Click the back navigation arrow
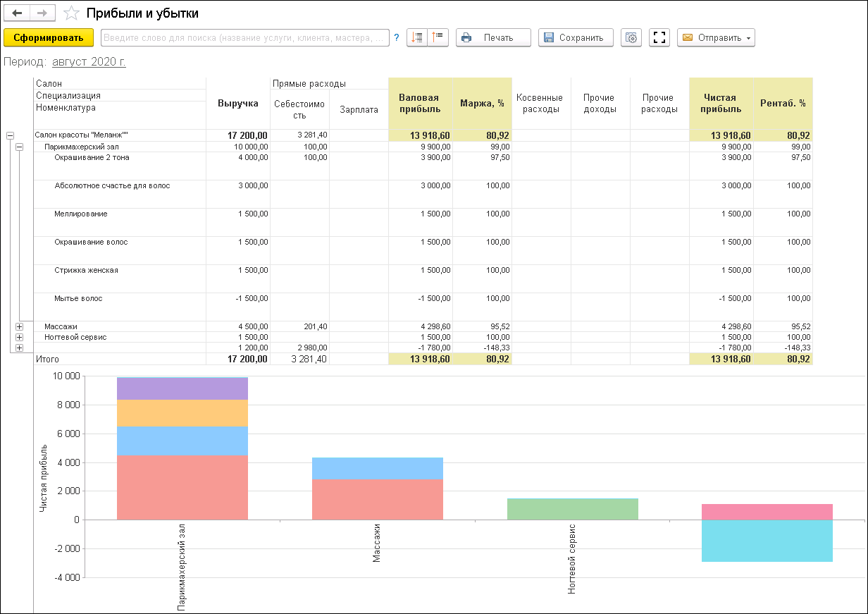 click(x=18, y=13)
